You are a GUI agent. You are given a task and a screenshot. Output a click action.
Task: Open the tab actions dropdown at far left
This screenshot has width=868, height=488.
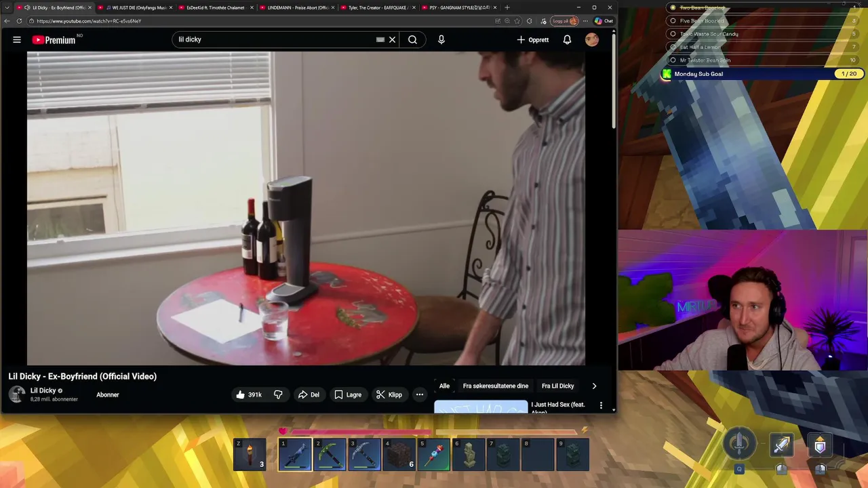click(x=7, y=7)
